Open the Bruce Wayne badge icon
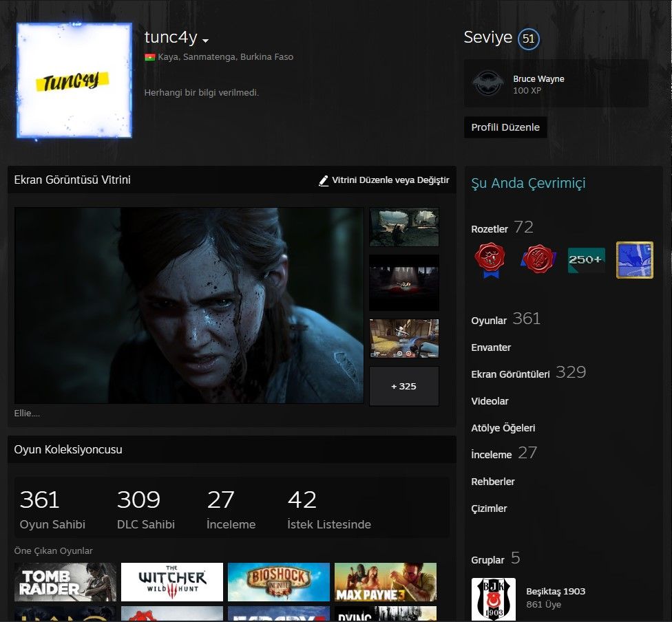This screenshot has height=622, width=672. pyautogui.click(x=487, y=83)
